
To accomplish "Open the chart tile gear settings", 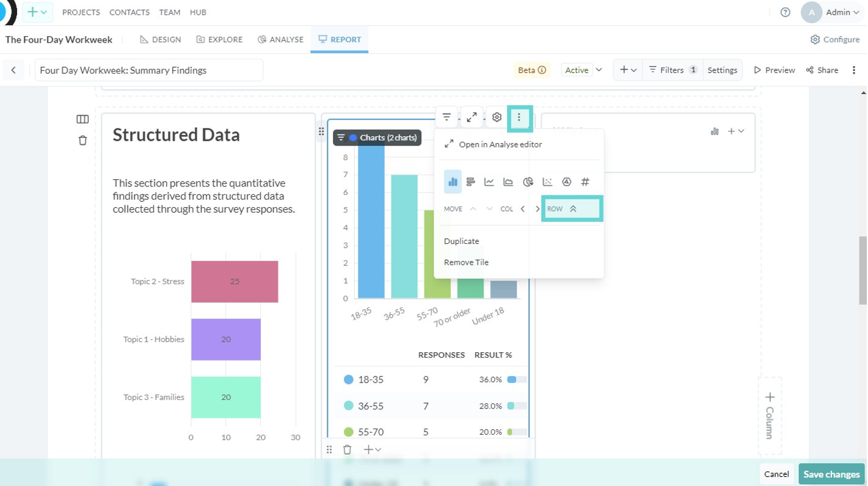I will point(497,117).
